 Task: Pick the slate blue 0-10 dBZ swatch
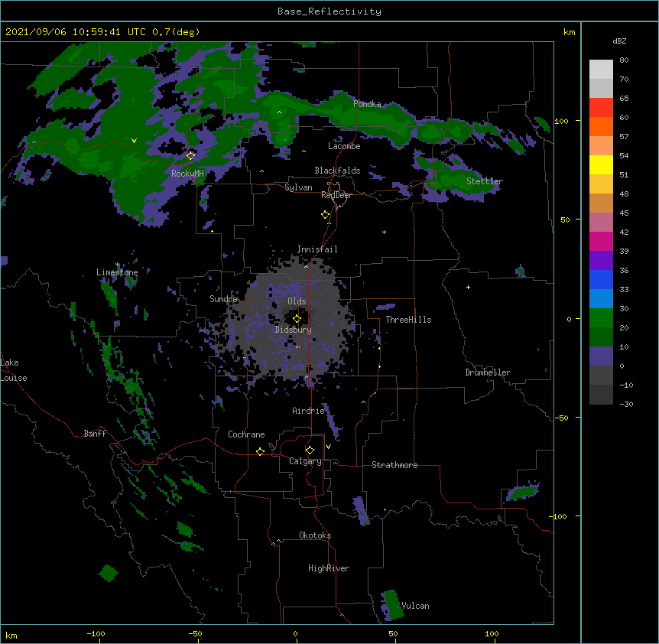pos(601,356)
